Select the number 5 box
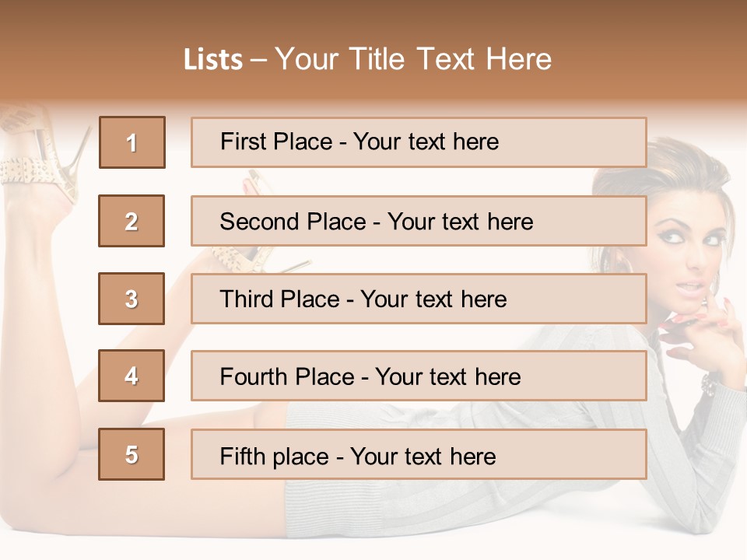Image resolution: width=747 pixels, height=560 pixels. tap(132, 454)
